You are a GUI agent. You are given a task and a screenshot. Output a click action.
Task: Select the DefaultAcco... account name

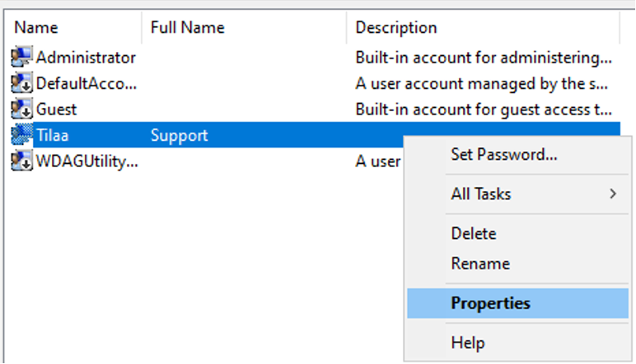coord(87,83)
